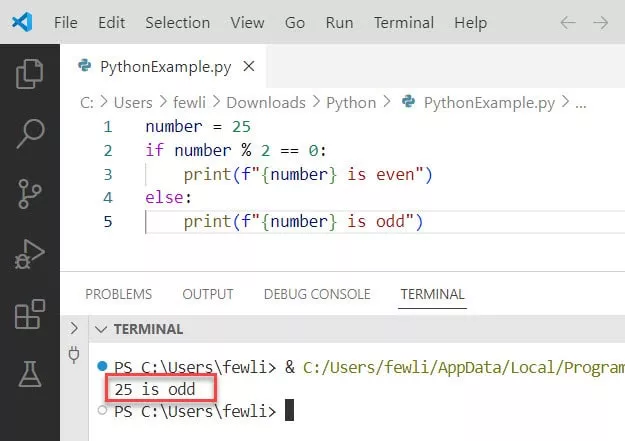Open the Search view icon
This screenshot has height=441, width=625.
30,132
